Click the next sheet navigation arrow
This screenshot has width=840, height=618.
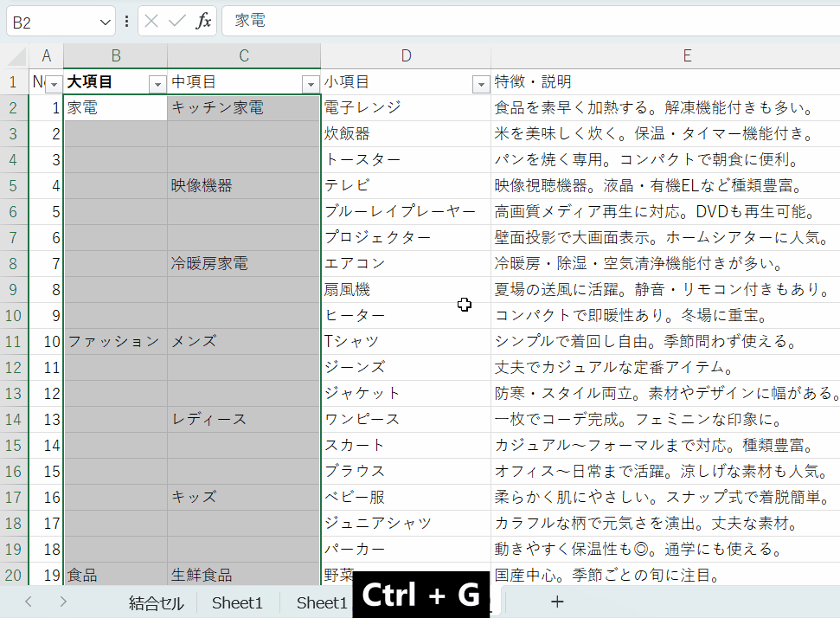(63, 602)
